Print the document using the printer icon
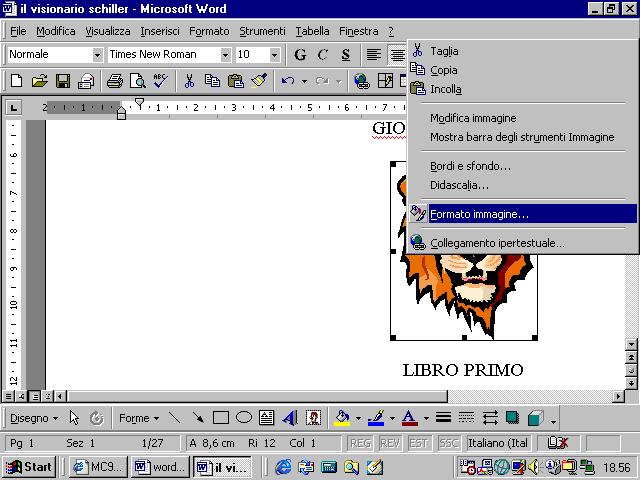640x480 pixels. click(115, 80)
